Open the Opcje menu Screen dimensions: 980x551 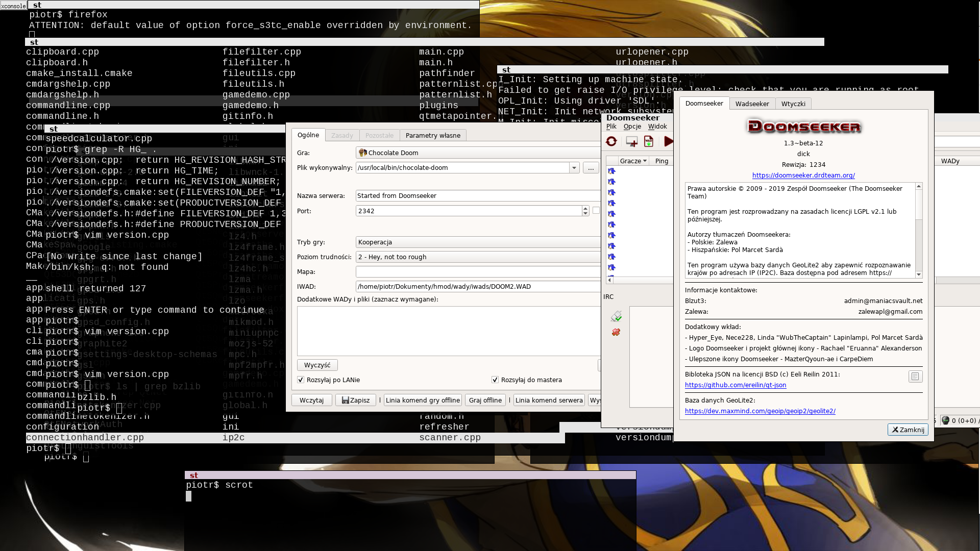click(632, 127)
